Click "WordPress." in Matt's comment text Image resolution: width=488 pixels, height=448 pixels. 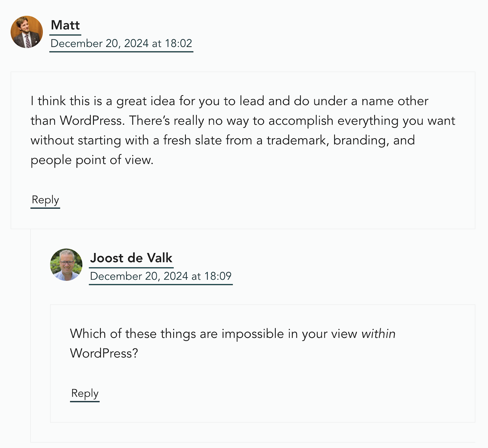(92, 121)
